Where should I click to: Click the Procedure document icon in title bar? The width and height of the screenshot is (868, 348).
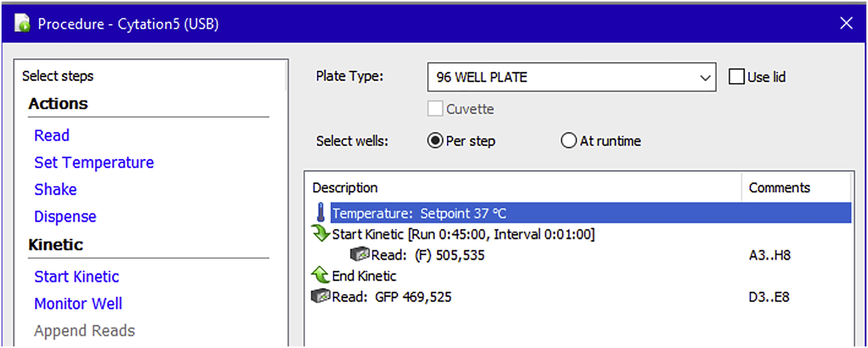22,23
